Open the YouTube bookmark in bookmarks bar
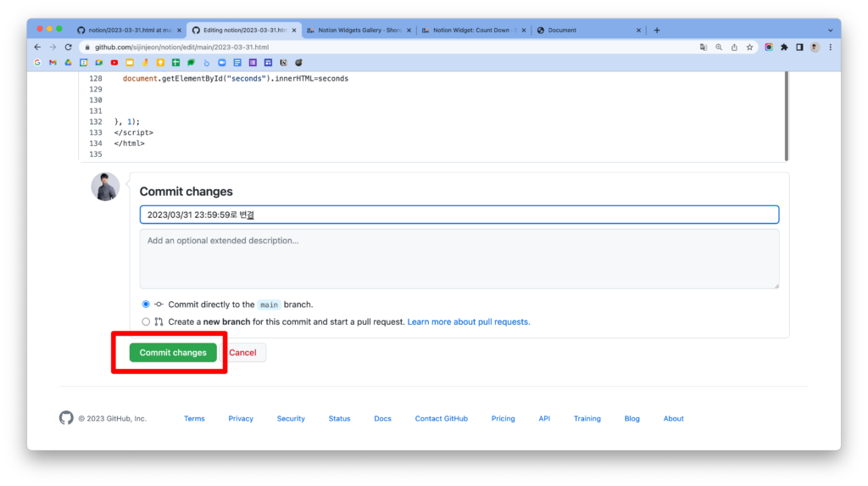The width and height of the screenshot is (868, 486). click(x=114, y=63)
